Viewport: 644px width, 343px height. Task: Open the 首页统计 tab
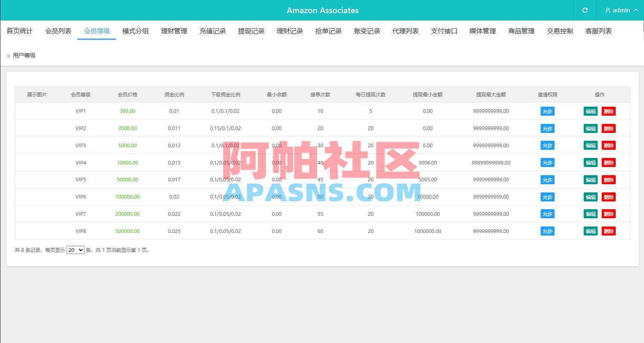[x=20, y=31]
